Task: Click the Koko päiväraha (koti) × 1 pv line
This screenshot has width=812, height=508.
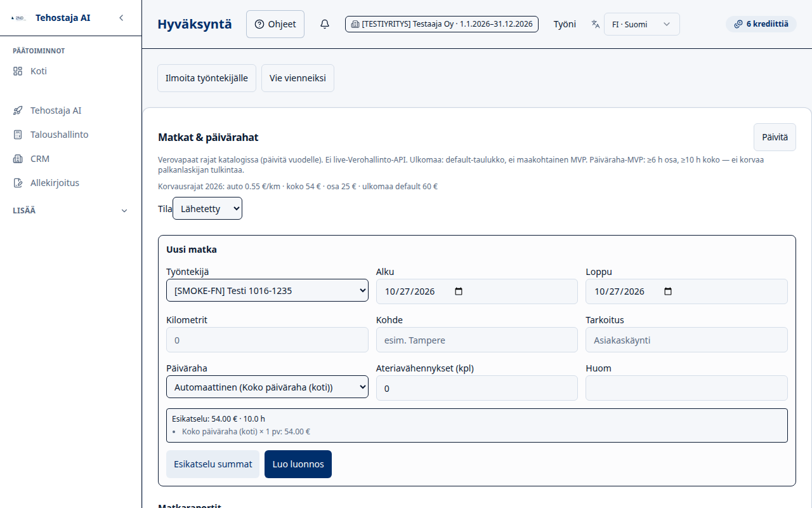Action: (246, 432)
